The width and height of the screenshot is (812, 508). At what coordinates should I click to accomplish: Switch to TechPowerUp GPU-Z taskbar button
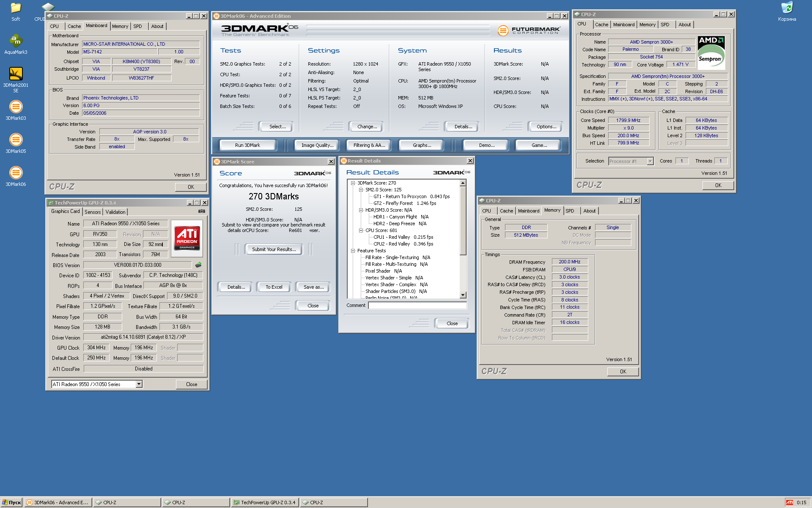tap(265, 502)
